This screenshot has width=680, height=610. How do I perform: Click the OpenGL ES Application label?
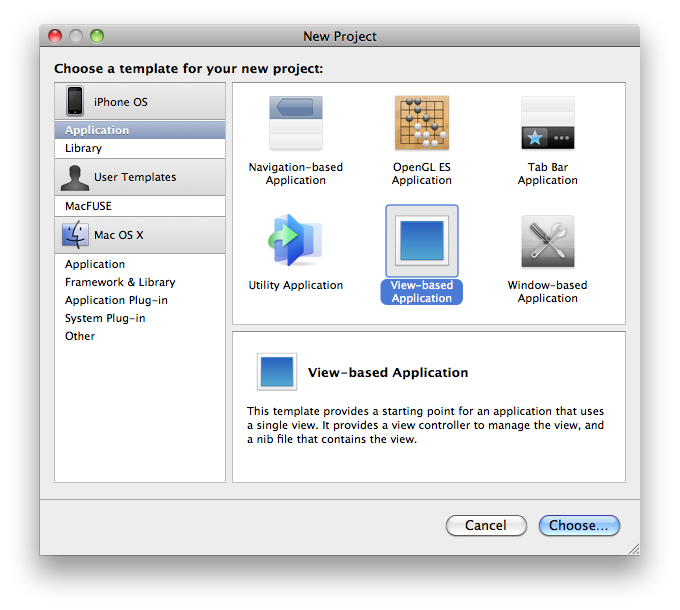(x=422, y=173)
